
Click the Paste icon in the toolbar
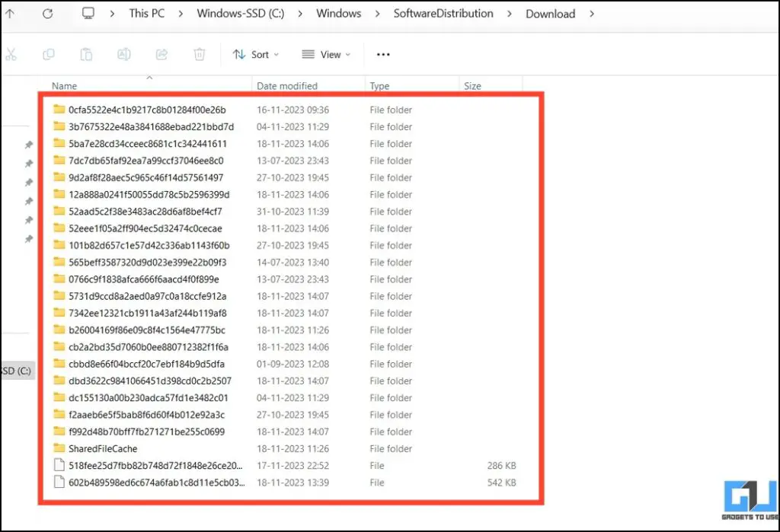(x=85, y=54)
